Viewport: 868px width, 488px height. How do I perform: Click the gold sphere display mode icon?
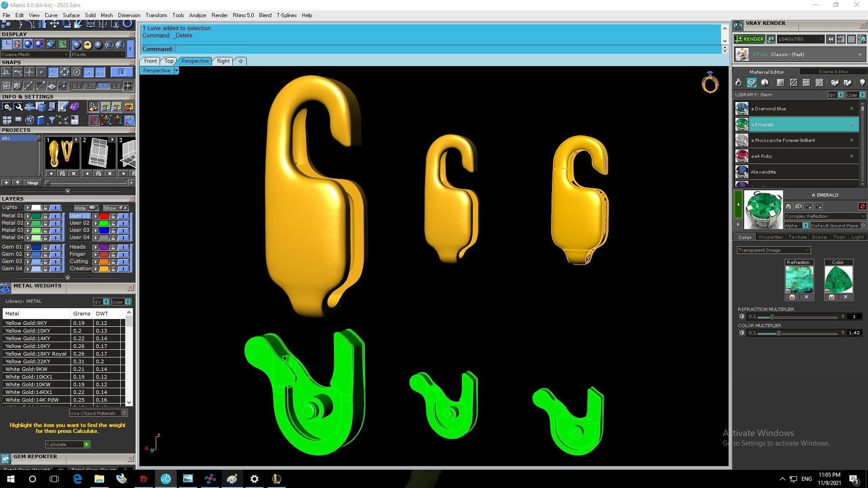click(x=87, y=44)
